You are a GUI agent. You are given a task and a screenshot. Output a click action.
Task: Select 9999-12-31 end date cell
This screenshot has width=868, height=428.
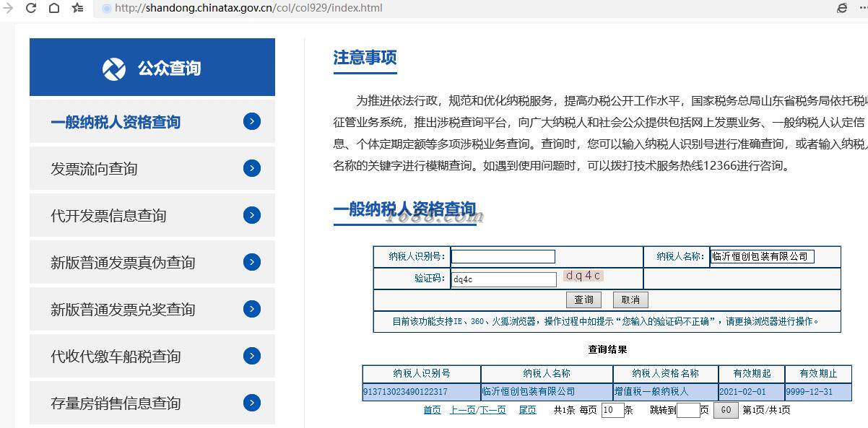(x=818, y=391)
